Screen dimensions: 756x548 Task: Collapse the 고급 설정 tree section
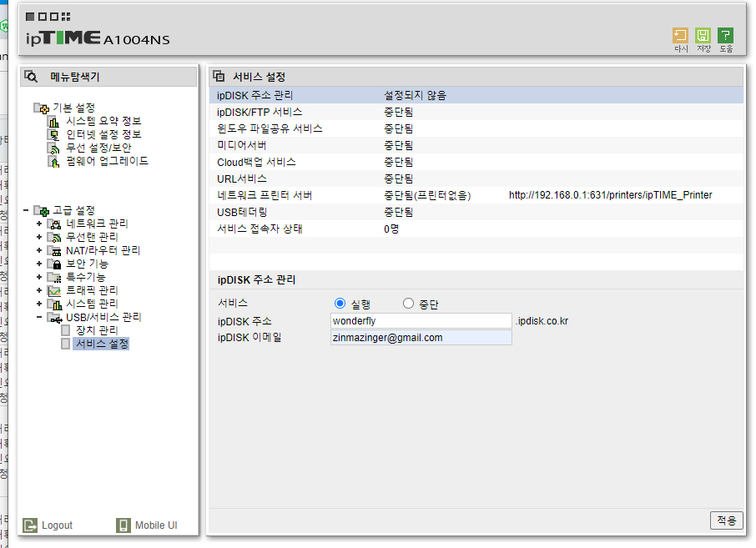point(26,210)
